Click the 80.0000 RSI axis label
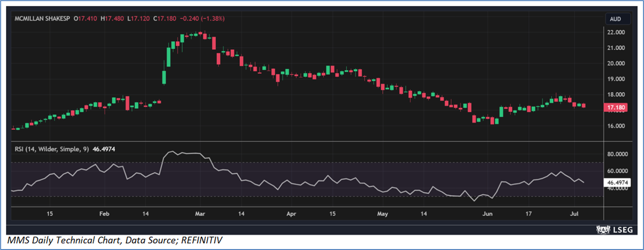 coord(618,154)
